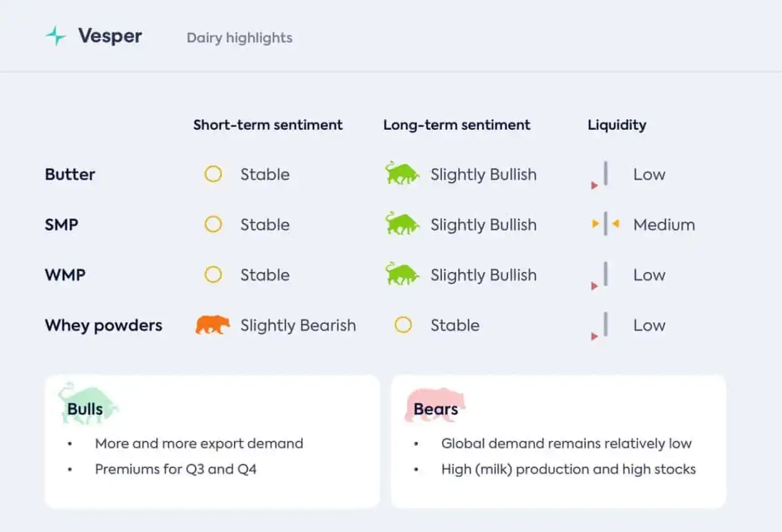Click the Liquidity column header
Viewport: 782px width, 532px height.
617,125
